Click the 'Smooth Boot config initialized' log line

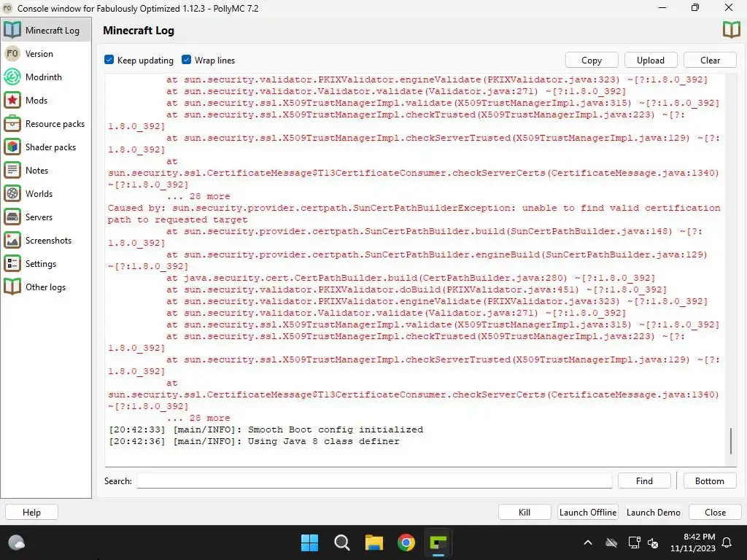tap(266, 429)
